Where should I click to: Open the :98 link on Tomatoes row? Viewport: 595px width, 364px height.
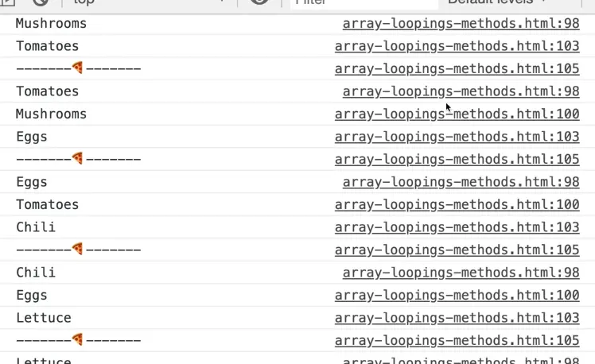point(461,92)
